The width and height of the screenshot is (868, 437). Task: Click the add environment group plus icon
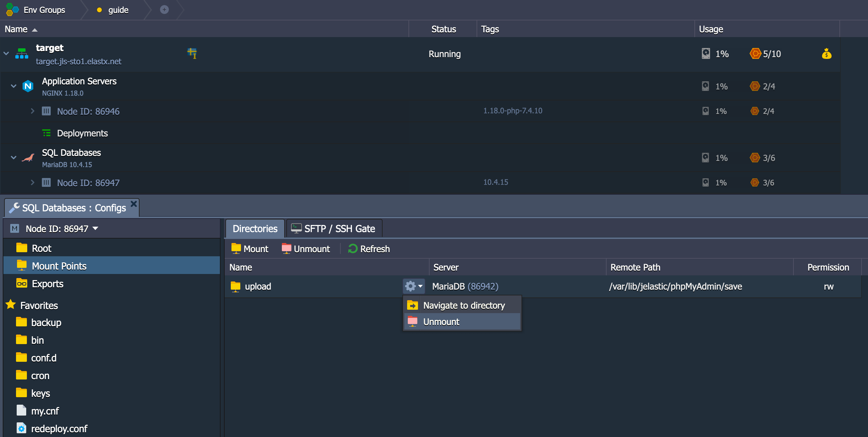pyautogui.click(x=164, y=10)
